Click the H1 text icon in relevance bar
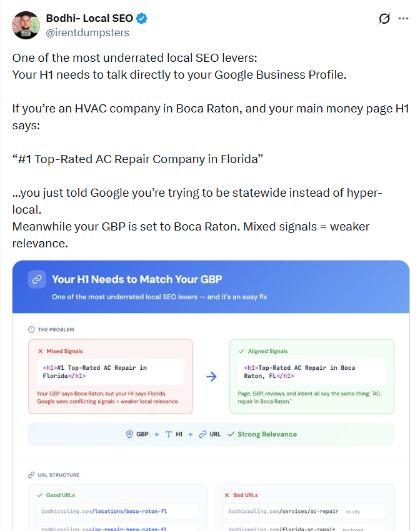This screenshot has width=420, height=531. [x=169, y=434]
